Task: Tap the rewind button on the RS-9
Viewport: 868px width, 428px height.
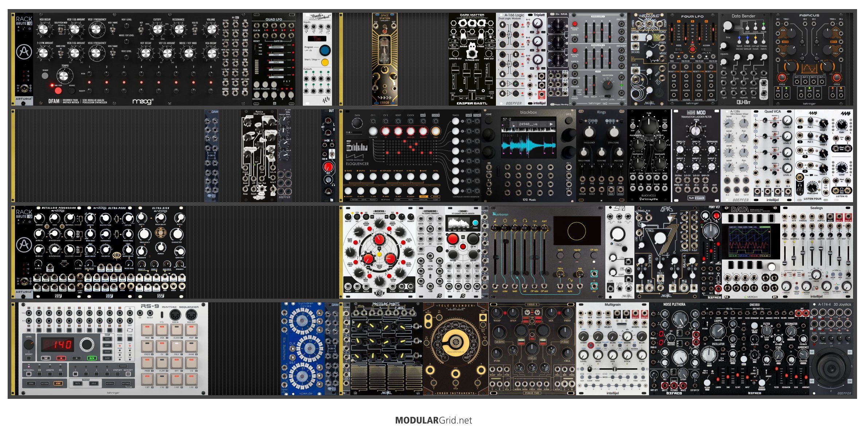Action: click(39, 374)
